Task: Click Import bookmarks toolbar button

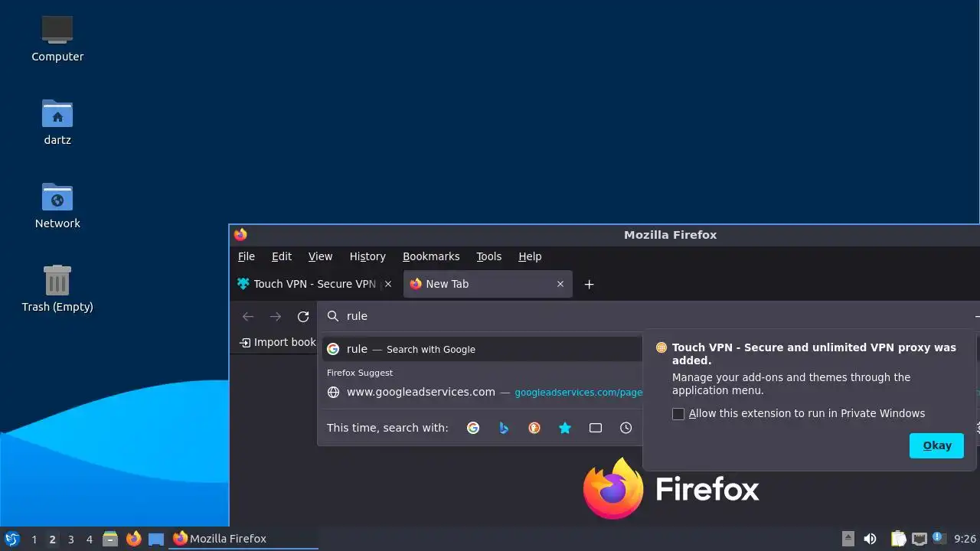Action: coord(277,342)
